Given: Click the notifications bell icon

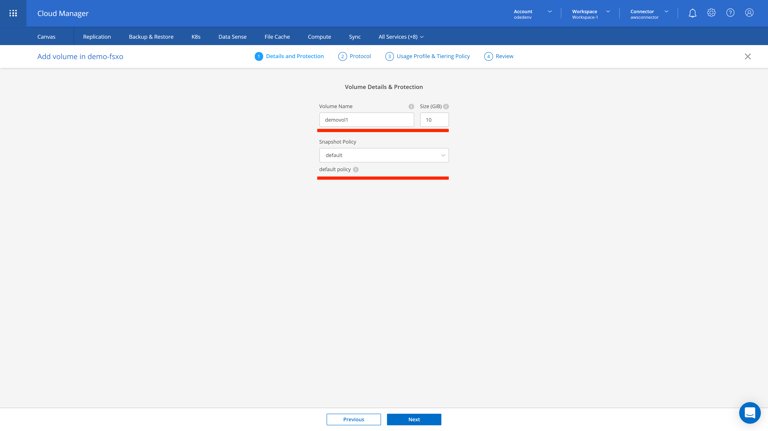Looking at the screenshot, I should (692, 13).
